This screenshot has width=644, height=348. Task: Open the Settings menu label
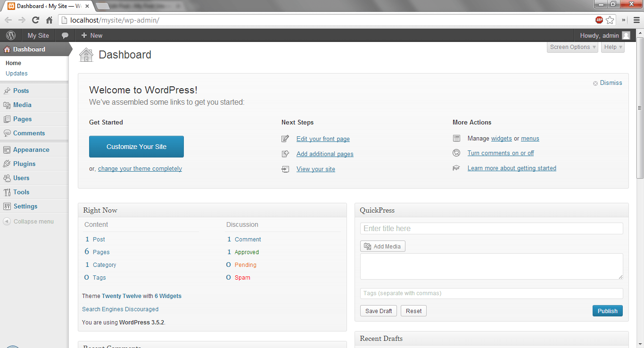click(25, 206)
